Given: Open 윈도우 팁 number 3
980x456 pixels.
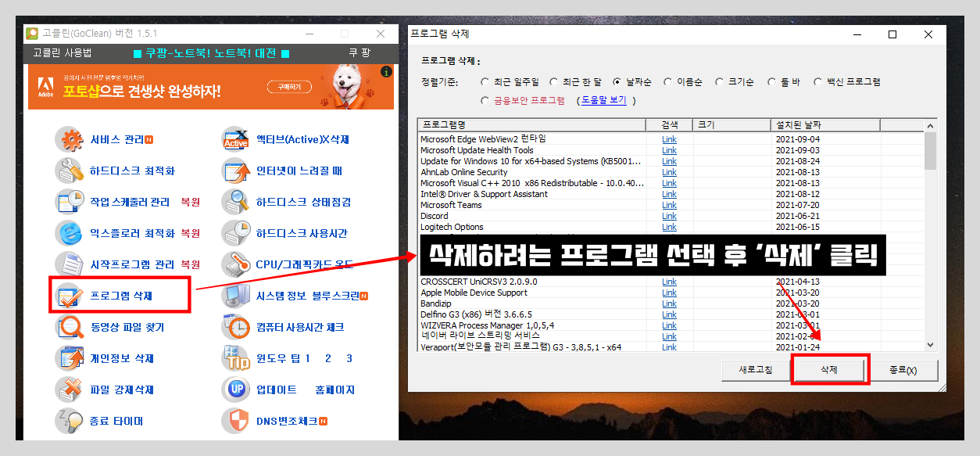Looking at the screenshot, I should click(x=349, y=358).
